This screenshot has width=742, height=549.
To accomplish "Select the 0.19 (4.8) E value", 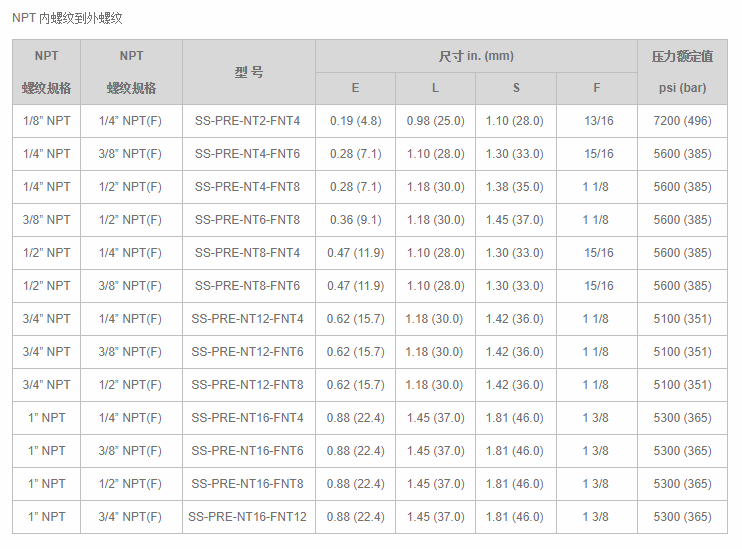I will (355, 121).
